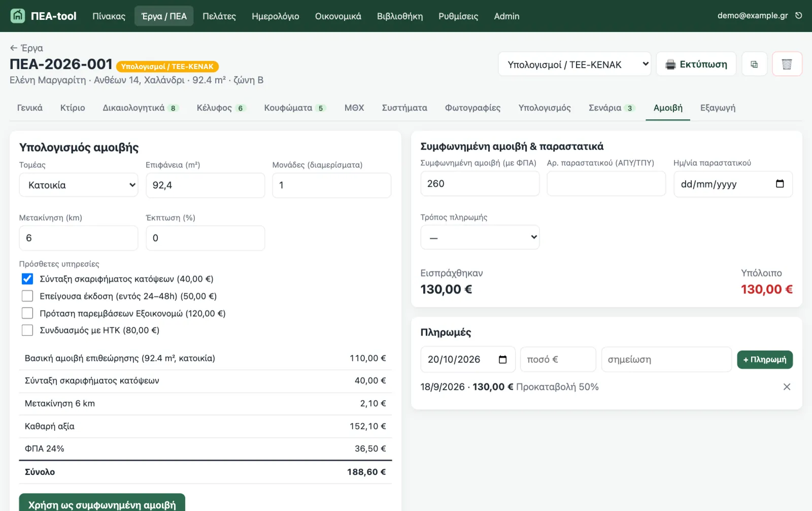Click the Αρ. παραστατικού input field
The height and width of the screenshot is (511, 812).
[606, 184]
